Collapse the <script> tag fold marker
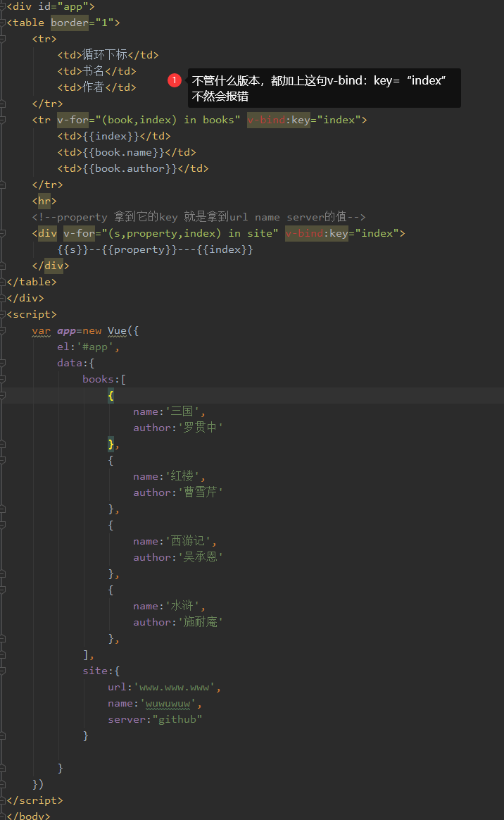 pyautogui.click(x=3, y=314)
